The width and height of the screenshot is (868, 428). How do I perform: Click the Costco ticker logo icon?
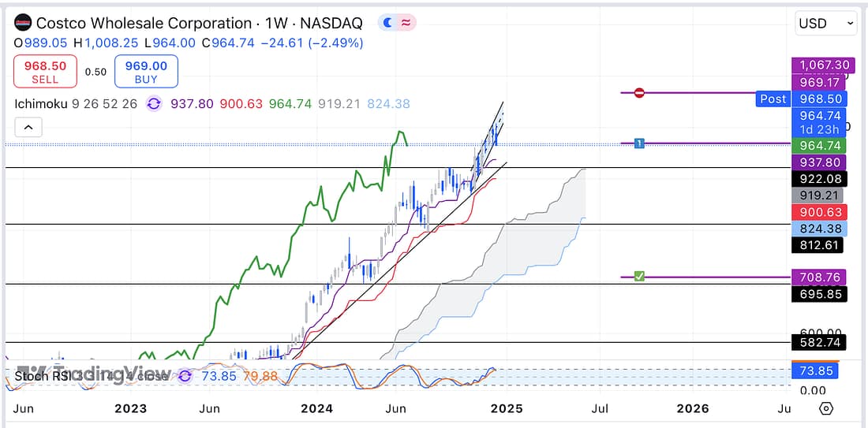pyautogui.click(x=24, y=24)
